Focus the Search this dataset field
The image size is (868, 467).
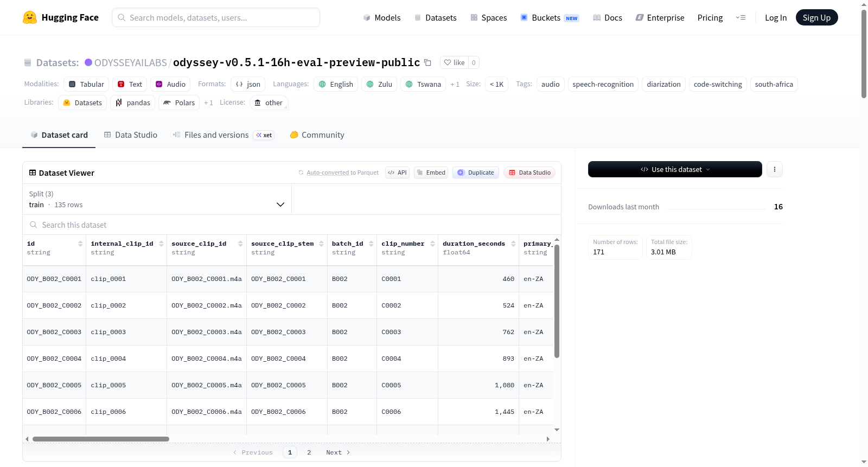point(292,225)
